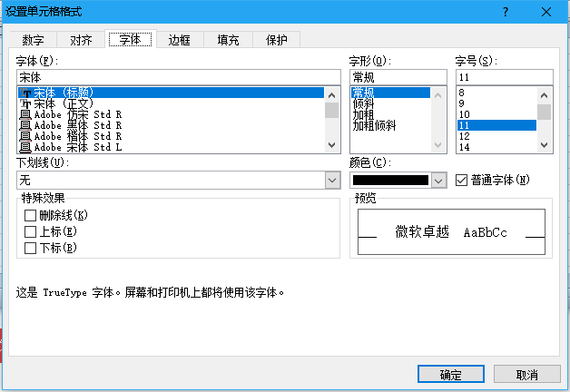This screenshot has height=392, width=570.
Task: Open the 颜色 color dropdown arrow
Action: (438, 181)
